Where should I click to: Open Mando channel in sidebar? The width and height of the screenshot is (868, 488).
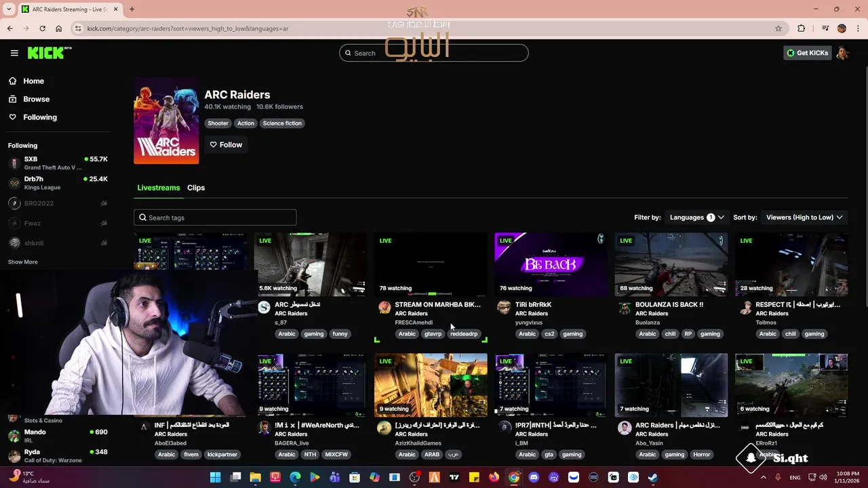click(58, 436)
